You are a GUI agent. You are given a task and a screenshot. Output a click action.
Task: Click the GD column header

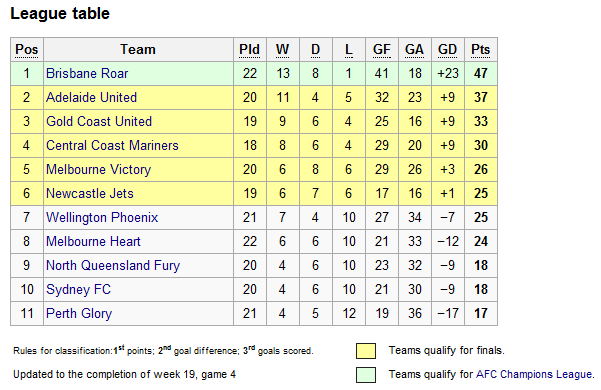447,49
